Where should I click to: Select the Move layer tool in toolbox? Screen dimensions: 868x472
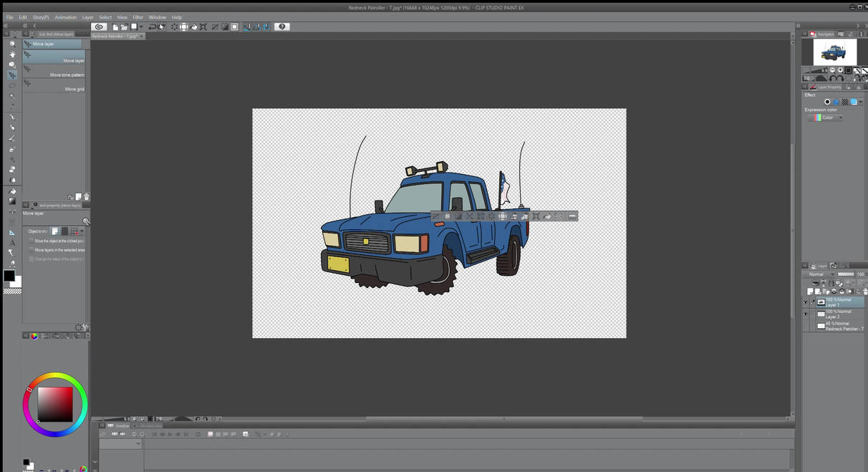12,74
